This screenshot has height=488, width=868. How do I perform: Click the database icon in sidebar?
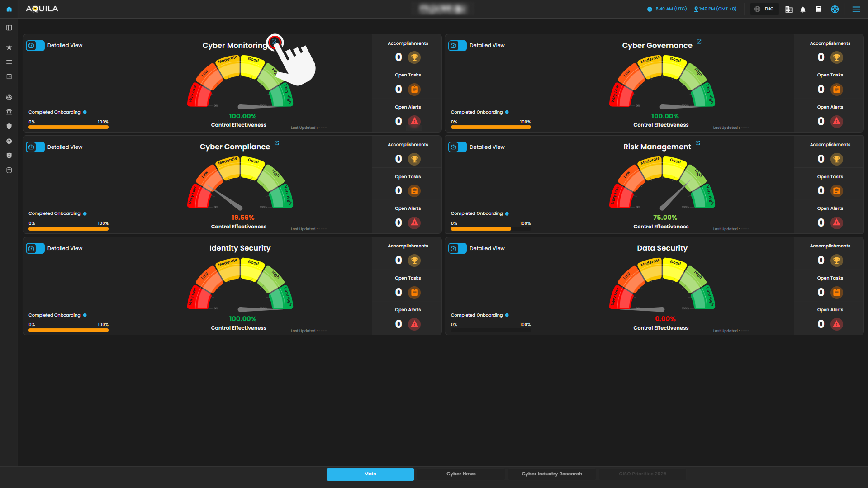pos(9,171)
